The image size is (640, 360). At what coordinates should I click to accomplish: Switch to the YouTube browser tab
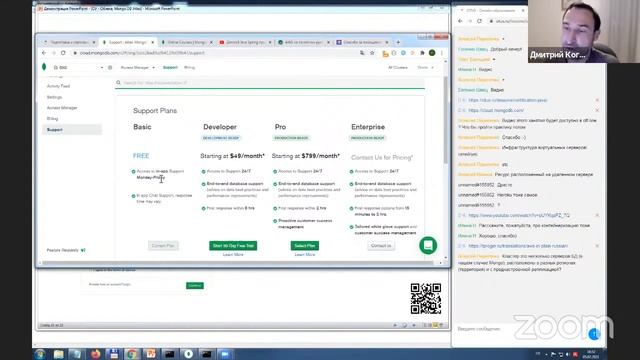click(x=245, y=42)
